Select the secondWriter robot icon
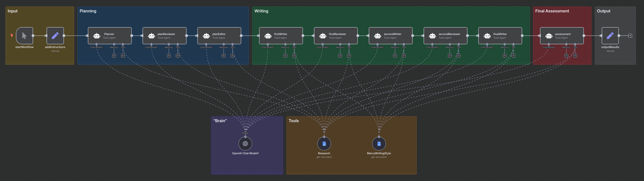The image size is (644, 181). [377, 36]
